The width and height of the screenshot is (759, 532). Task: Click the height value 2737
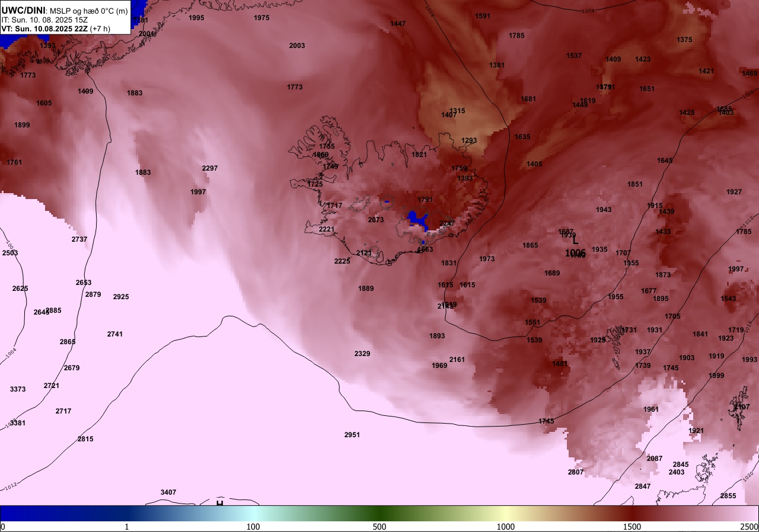(x=79, y=239)
